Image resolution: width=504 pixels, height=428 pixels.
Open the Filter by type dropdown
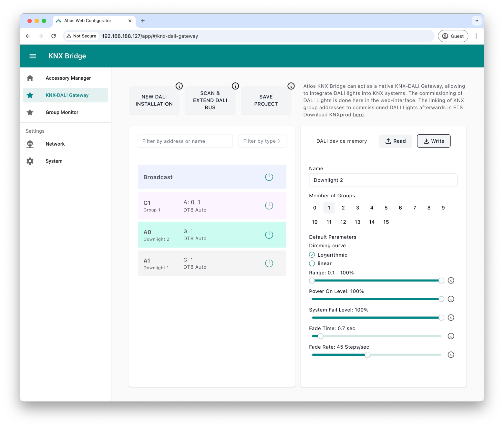click(262, 141)
